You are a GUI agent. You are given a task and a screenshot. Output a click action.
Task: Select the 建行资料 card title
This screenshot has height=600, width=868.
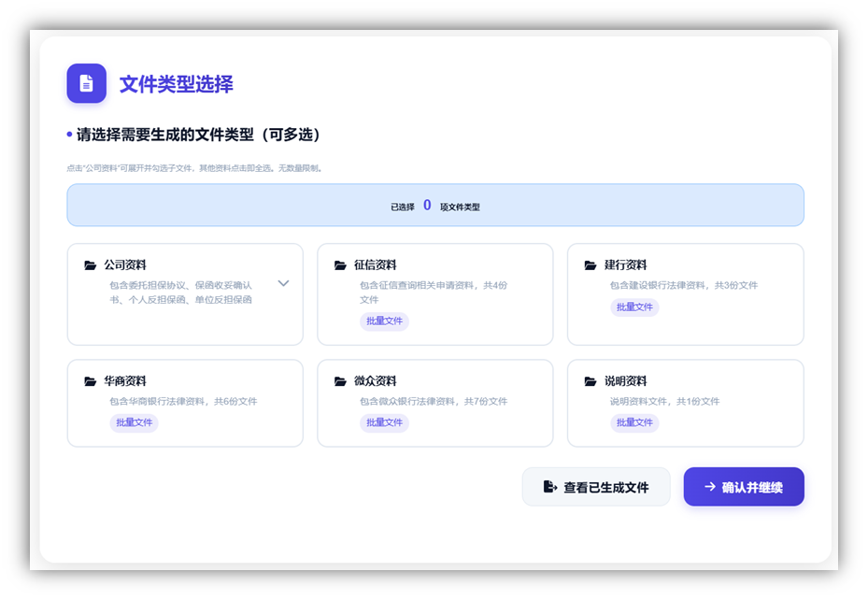tap(625, 265)
